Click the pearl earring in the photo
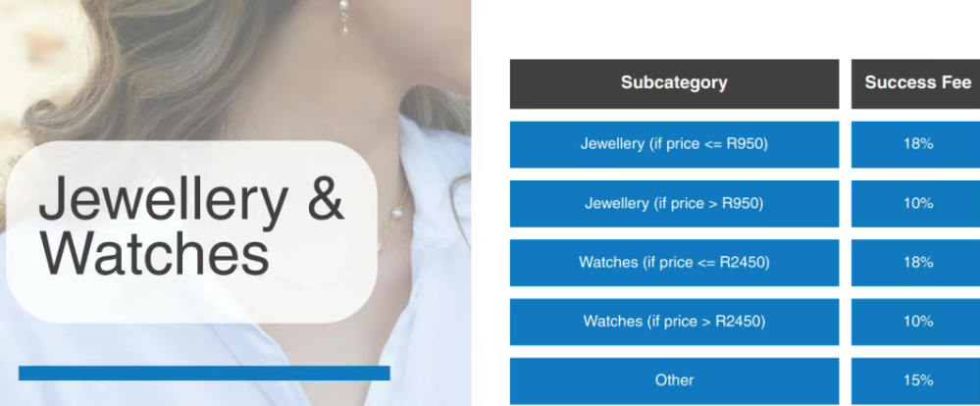Viewport: 980px width, 406px height. tap(343, 16)
